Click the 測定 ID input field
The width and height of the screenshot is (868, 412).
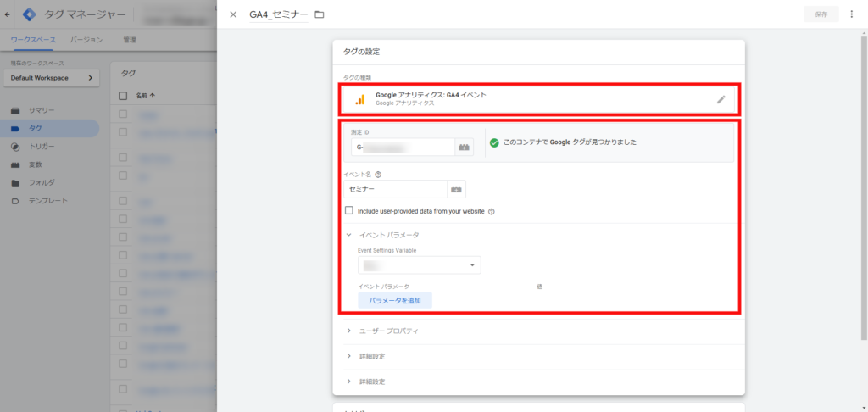(x=403, y=148)
